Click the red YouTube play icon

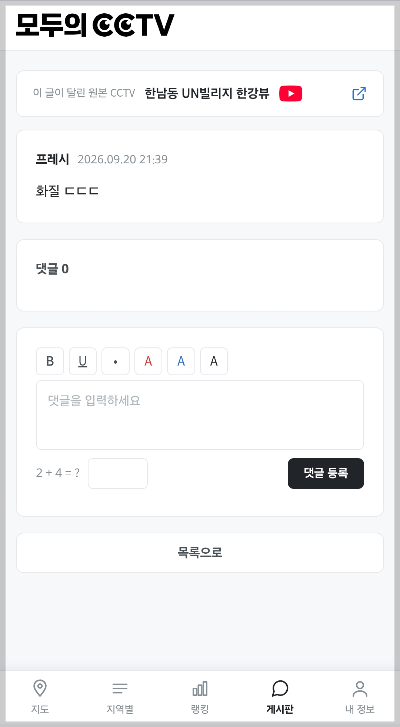point(291,94)
